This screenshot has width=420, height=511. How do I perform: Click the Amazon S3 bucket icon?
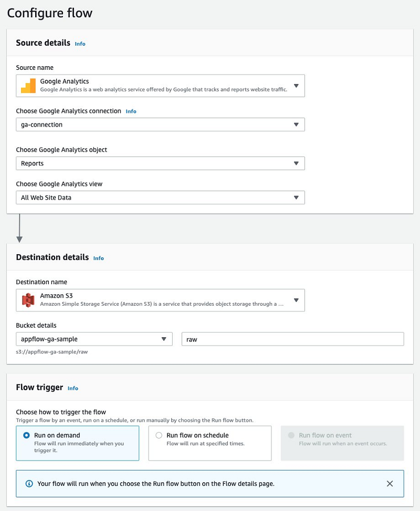[28, 300]
